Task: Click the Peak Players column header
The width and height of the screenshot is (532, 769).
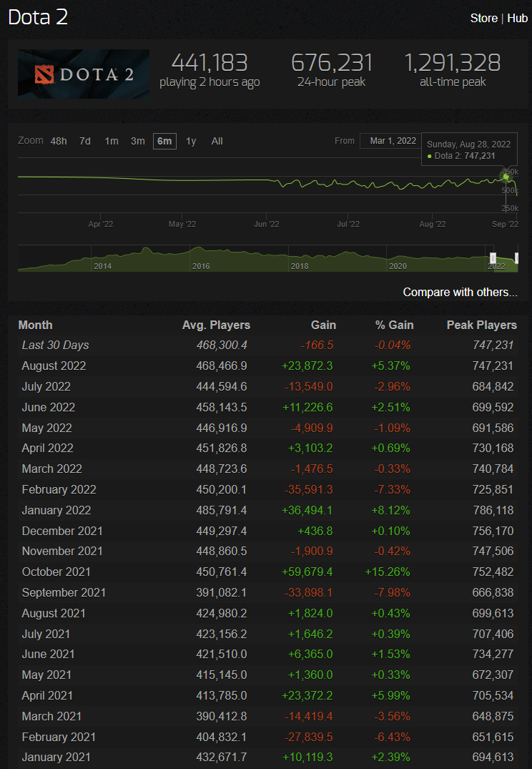Action: 481,325
